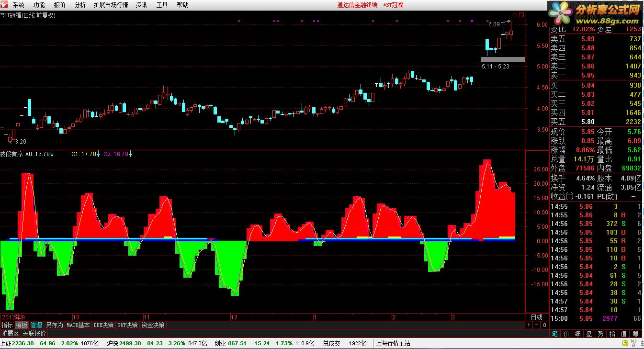The image size is (644, 349).
Task: Click the minus zoom button under 日线
Action: (x=536, y=325)
